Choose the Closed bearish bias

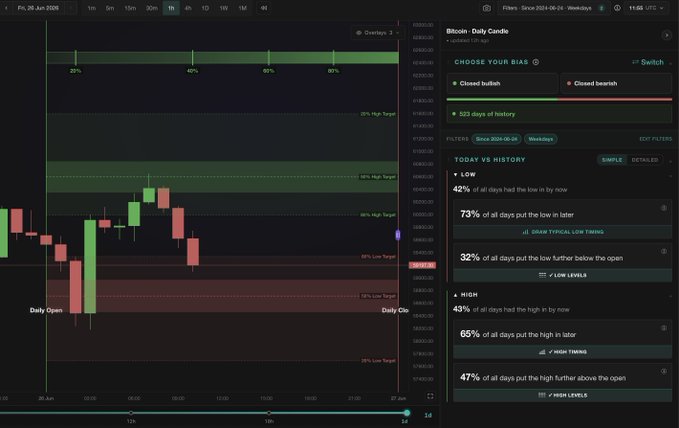616,83
